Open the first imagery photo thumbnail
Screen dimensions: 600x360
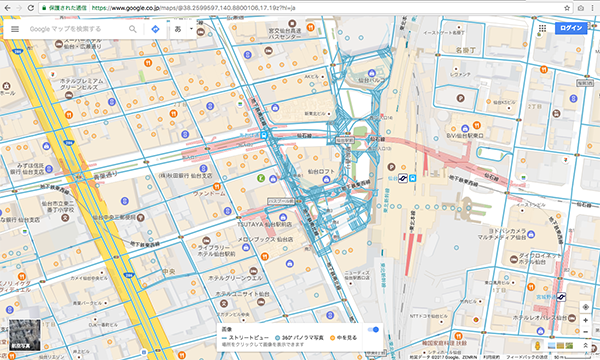pos(551,345)
